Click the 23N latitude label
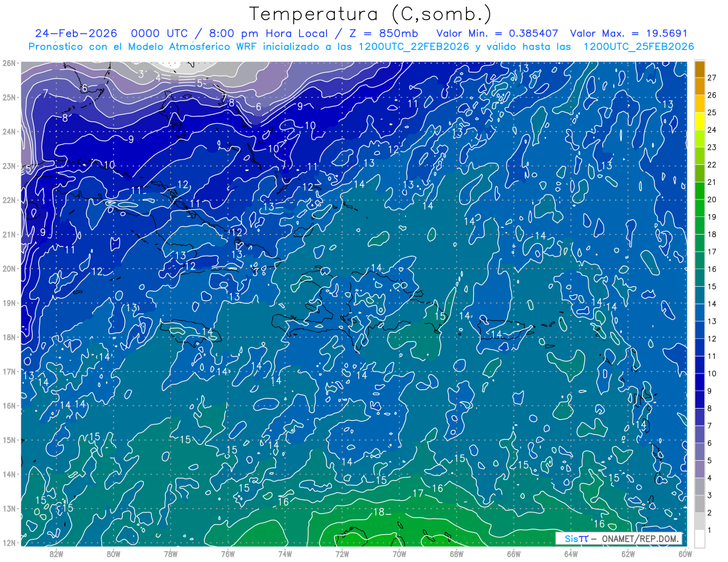The width and height of the screenshot is (728, 562). click(x=9, y=166)
